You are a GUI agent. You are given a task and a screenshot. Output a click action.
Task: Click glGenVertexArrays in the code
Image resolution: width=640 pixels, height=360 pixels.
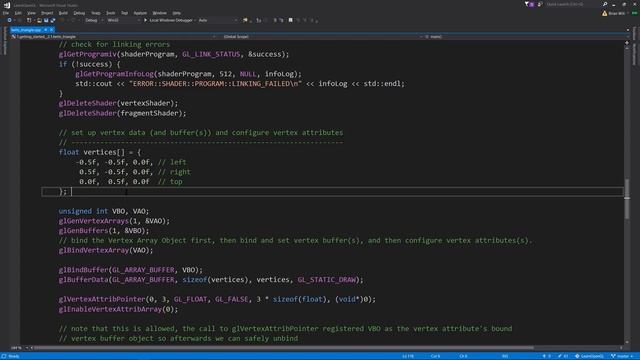[93, 221]
